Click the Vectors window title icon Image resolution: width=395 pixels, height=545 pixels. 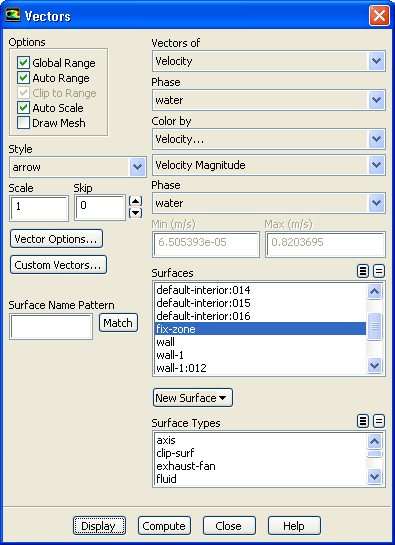point(13,15)
